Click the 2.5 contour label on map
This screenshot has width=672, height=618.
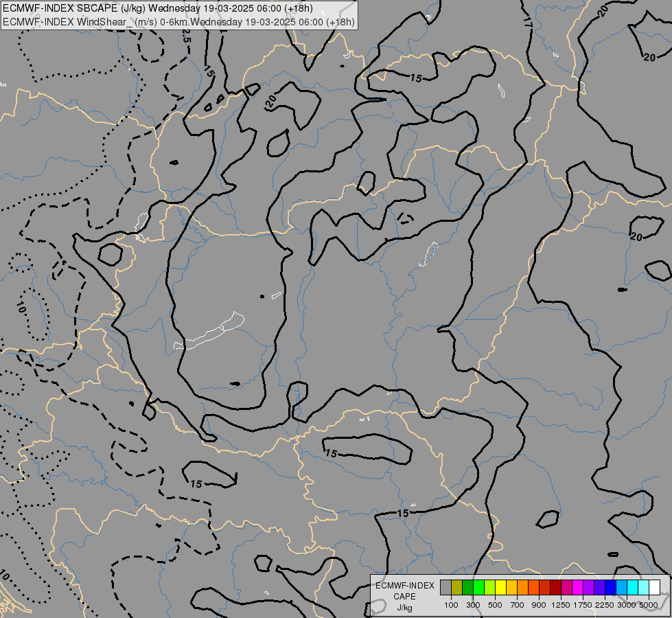[187, 36]
